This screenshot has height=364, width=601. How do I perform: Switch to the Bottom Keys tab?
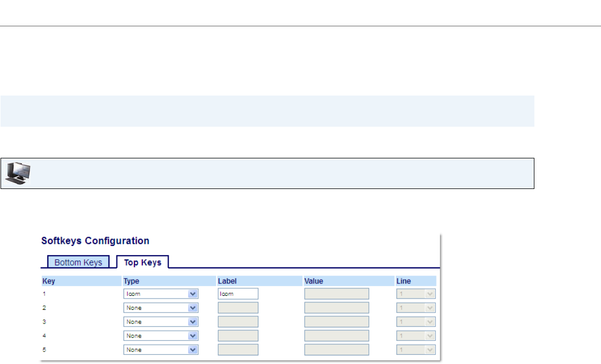click(x=78, y=262)
